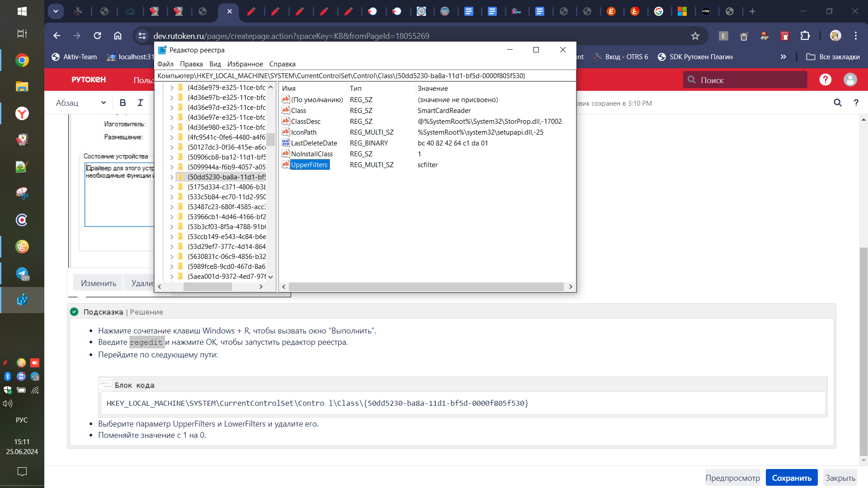Screen dimensions: 868x488
Task: Bookmark this page with star
Action: click(x=695, y=36)
